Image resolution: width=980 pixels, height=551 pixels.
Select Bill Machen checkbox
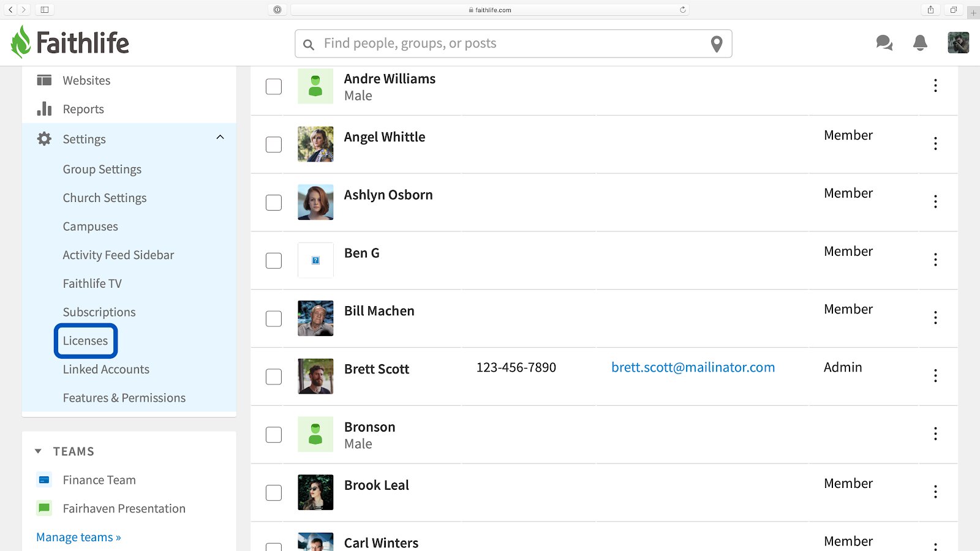pos(274,318)
